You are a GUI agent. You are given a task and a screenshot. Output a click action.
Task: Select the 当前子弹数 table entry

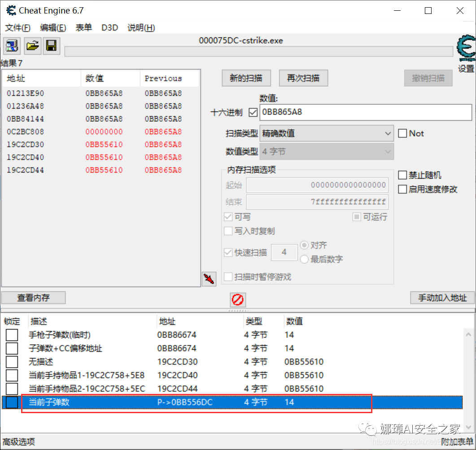(x=232, y=402)
